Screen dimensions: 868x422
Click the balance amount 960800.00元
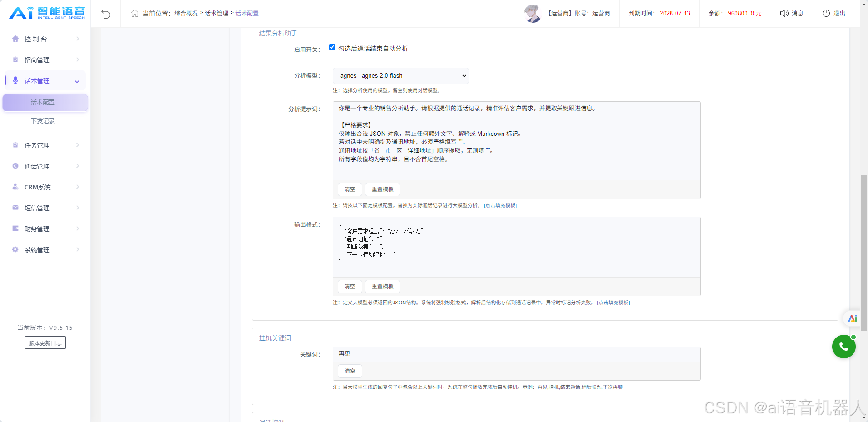click(x=745, y=13)
